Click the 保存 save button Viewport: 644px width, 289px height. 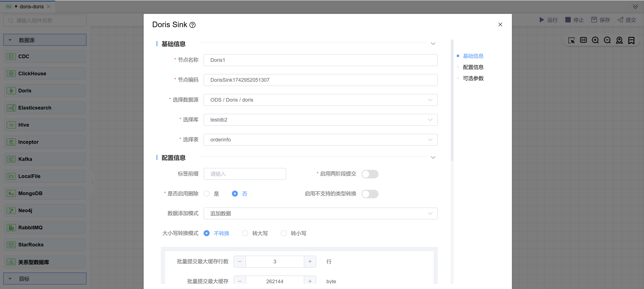[x=600, y=20]
